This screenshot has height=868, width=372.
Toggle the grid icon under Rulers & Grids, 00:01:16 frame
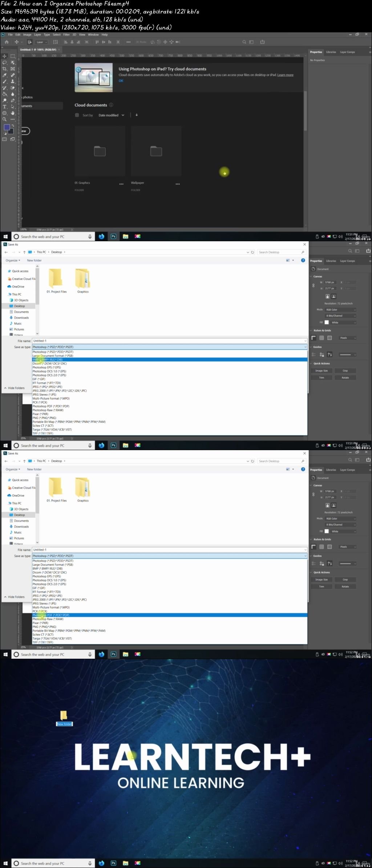pyautogui.click(x=322, y=547)
